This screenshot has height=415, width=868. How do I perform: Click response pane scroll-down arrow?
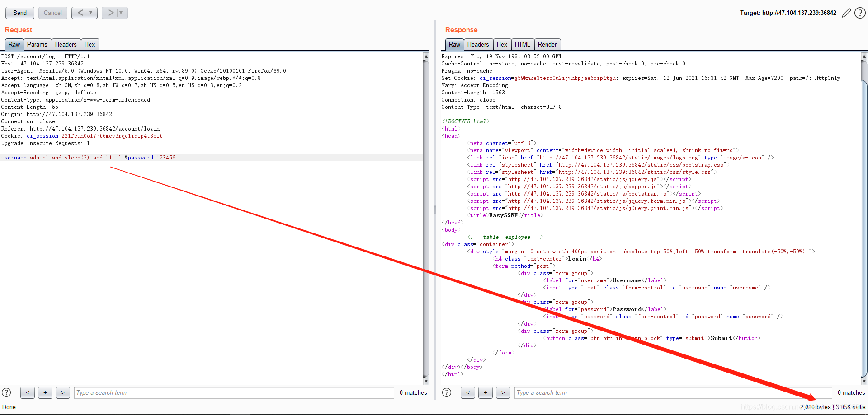tap(864, 381)
